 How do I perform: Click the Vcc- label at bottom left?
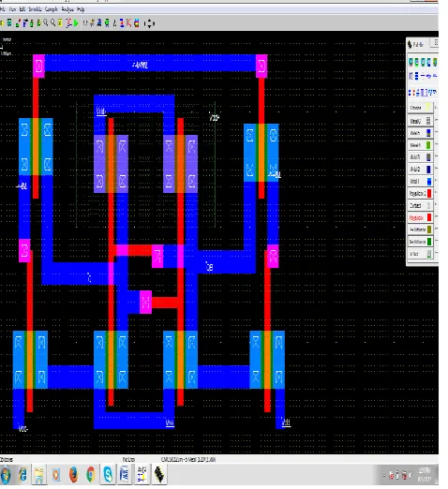23,429
